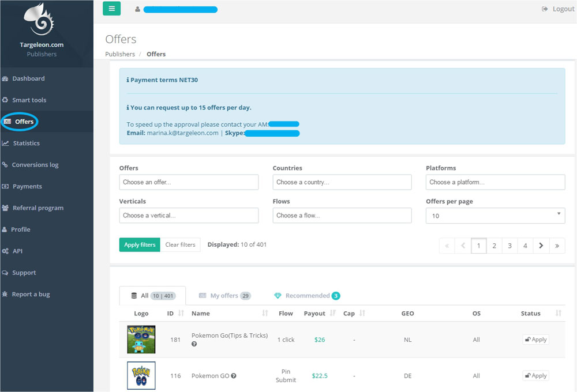The width and height of the screenshot is (577, 392).
Task: Open Support in the sidebar
Action: [x=24, y=273]
